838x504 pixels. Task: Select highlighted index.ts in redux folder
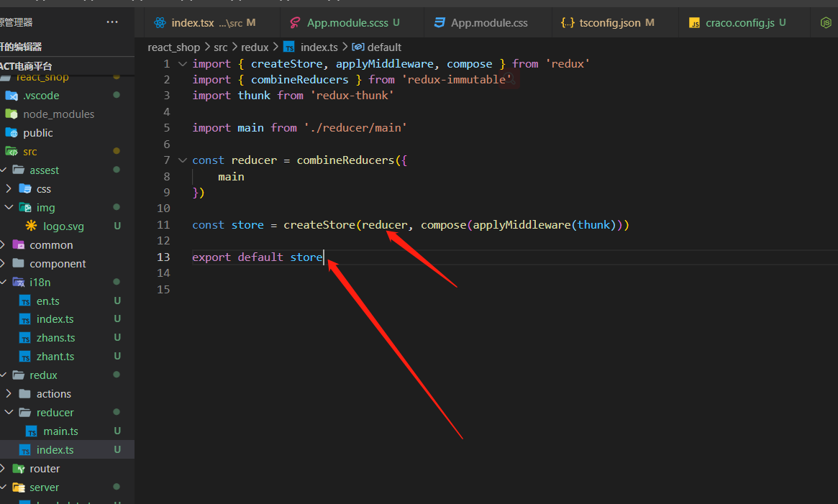[x=67, y=450]
